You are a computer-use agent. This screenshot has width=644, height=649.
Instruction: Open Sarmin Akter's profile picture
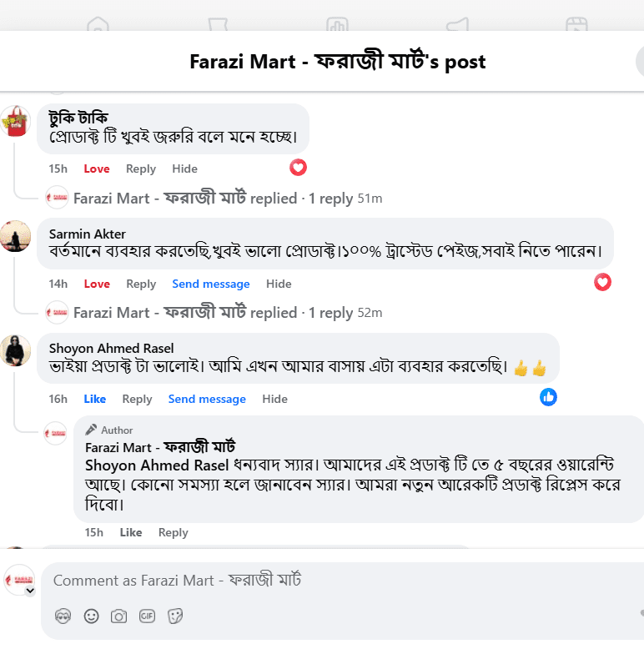(x=16, y=236)
